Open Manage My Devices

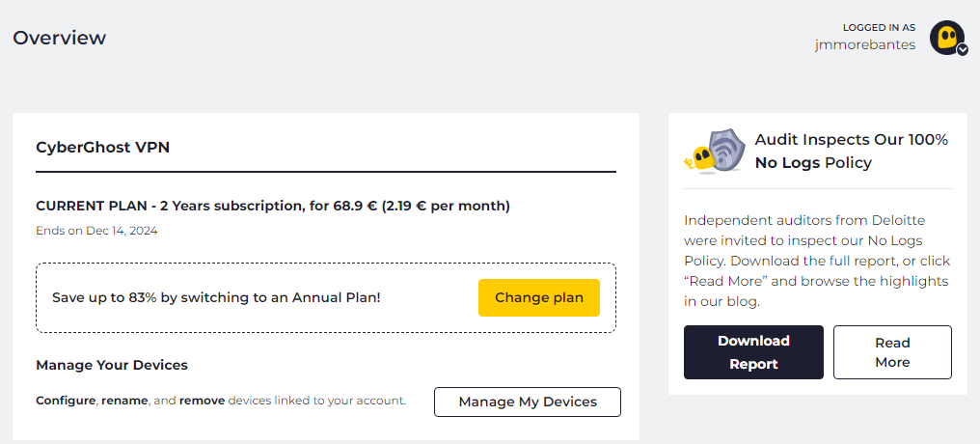528,402
